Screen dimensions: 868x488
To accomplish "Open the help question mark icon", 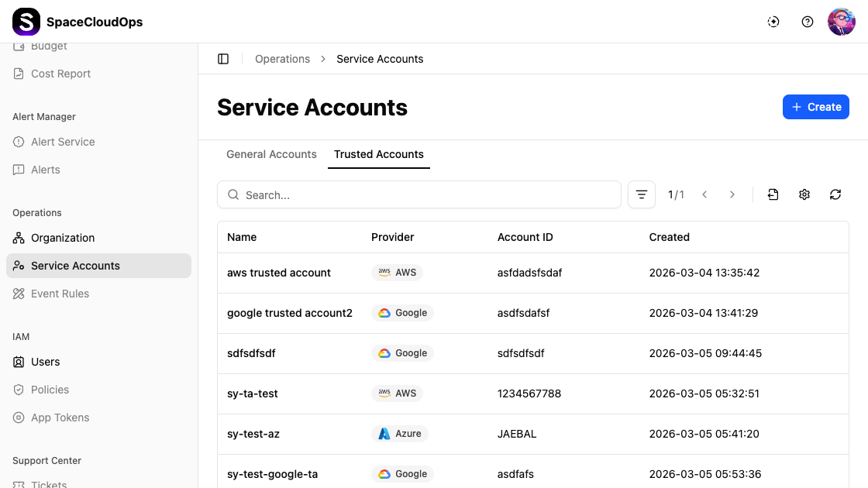I will point(808,22).
